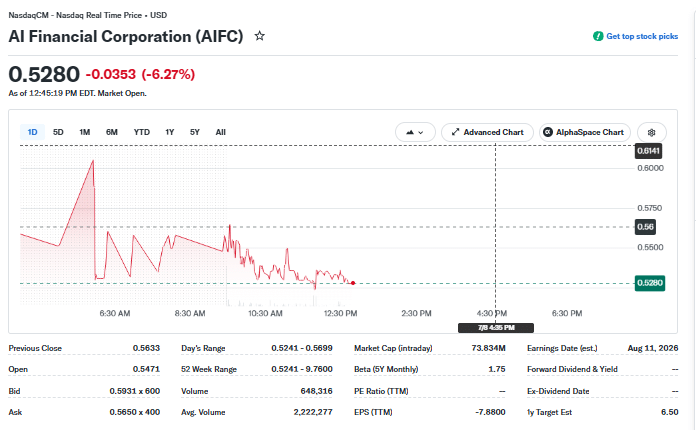Add AIFC to watchlist with star icon

click(260, 36)
